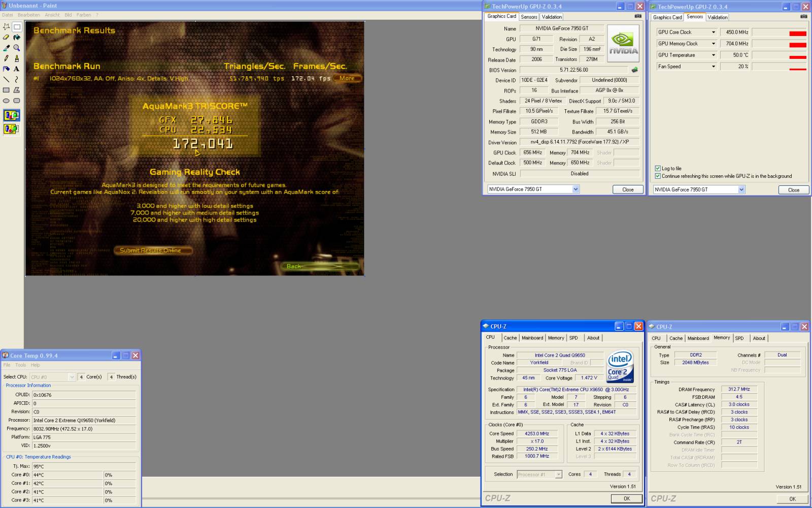The height and width of the screenshot is (508, 812).
Task: Click the Core Temp title bar icon
Action: tap(6, 356)
